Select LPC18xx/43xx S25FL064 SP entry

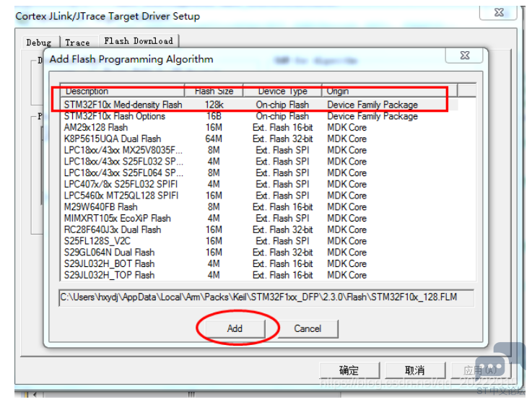point(260,172)
